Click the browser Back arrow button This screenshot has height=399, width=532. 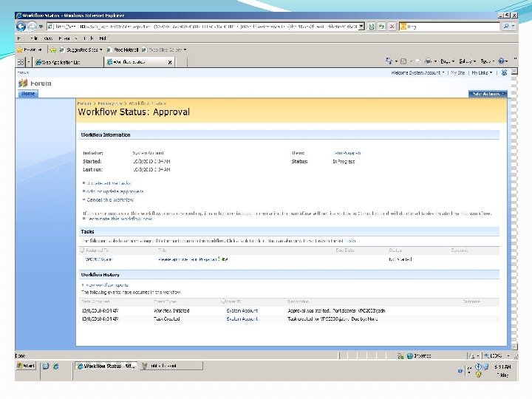tap(21, 26)
